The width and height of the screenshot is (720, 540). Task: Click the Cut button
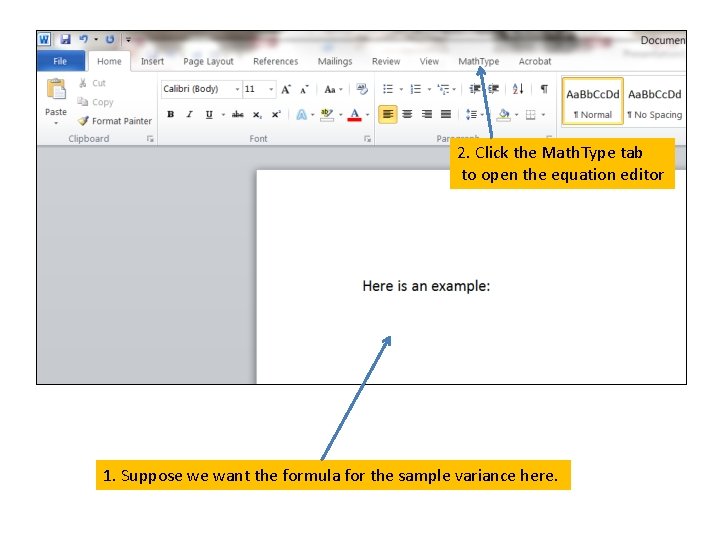point(92,83)
